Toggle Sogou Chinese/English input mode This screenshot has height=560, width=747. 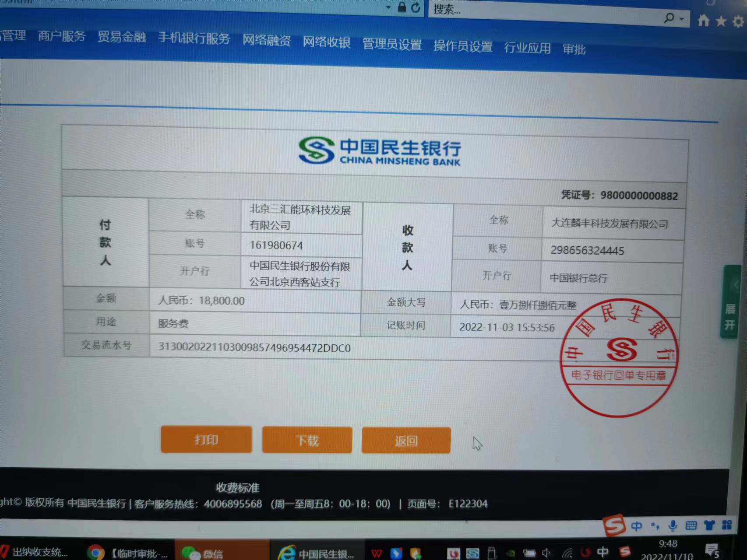636,525
